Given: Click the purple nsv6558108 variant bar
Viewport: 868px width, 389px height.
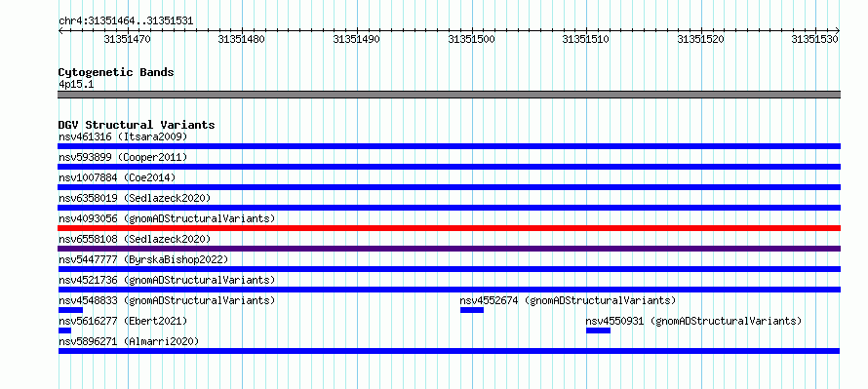Looking at the screenshot, I should (x=449, y=249).
